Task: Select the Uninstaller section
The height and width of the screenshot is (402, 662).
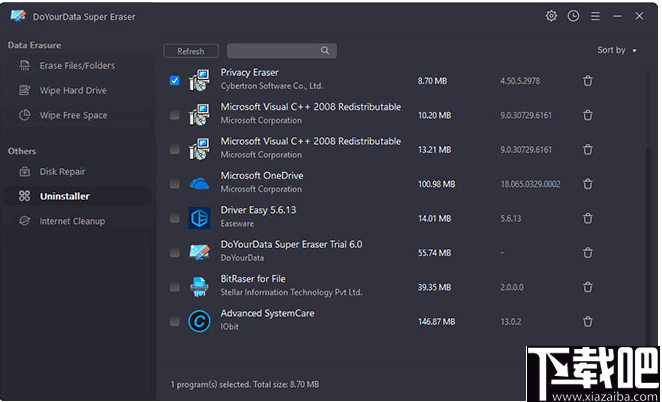Action: click(x=78, y=196)
